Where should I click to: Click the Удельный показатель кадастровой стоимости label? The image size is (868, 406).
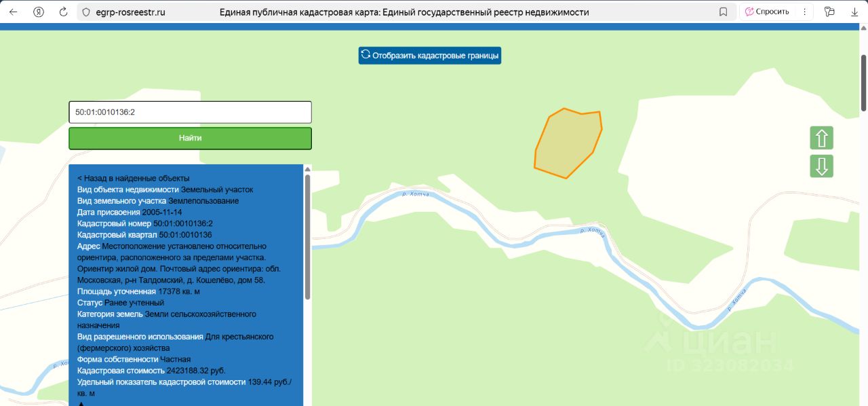[161, 382]
